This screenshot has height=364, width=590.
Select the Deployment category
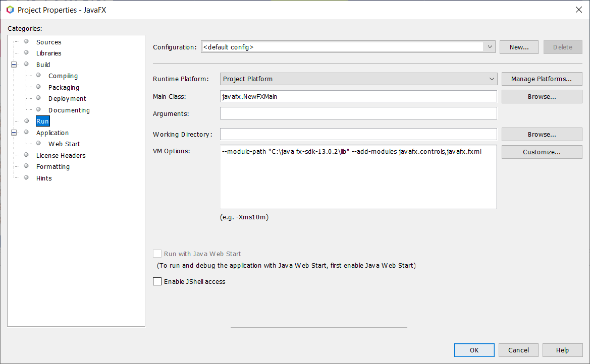tap(67, 98)
